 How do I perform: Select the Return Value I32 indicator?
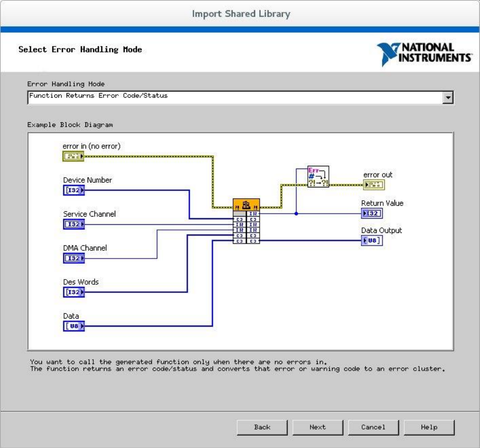click(x=372, y=214)
